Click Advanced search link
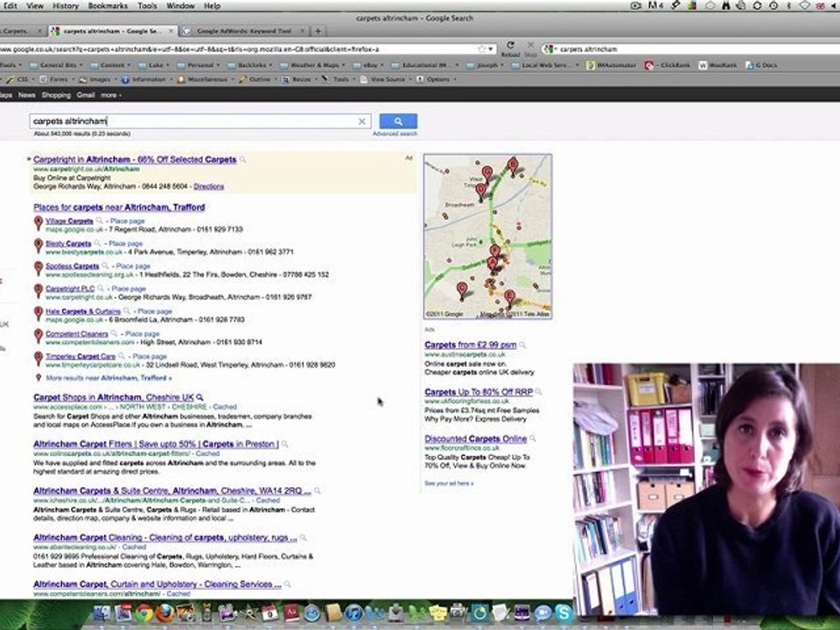 pos(395,133)
